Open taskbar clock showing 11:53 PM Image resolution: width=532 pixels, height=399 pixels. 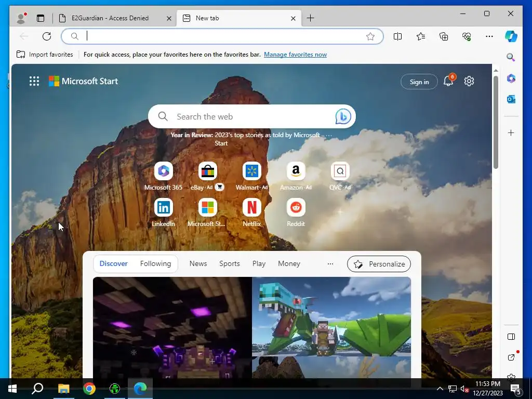coord(488,389)
